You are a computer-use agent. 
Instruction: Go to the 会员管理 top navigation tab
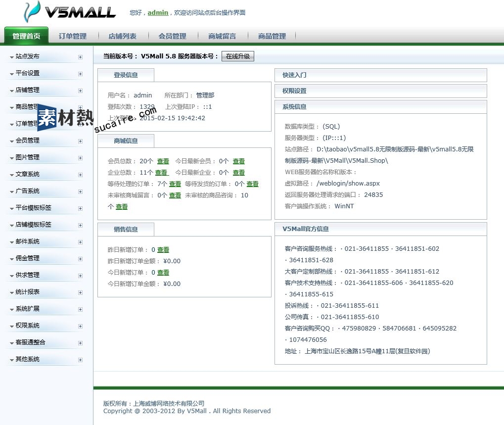(172, 36)
